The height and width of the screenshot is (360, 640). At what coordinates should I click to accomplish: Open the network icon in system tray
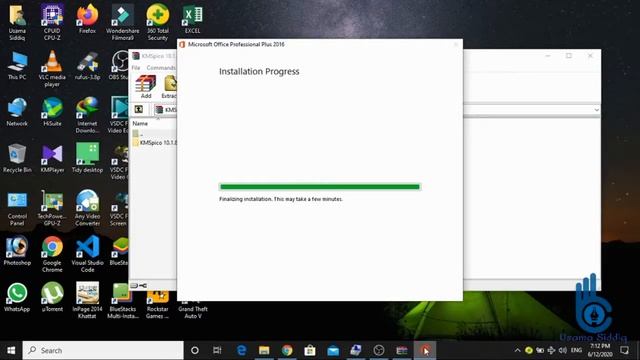[551, 350]
